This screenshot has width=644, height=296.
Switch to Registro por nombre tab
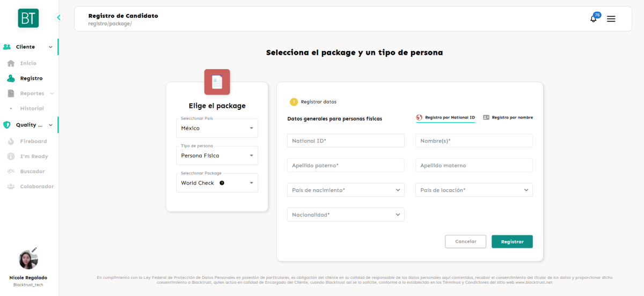[x=508, y=117]
